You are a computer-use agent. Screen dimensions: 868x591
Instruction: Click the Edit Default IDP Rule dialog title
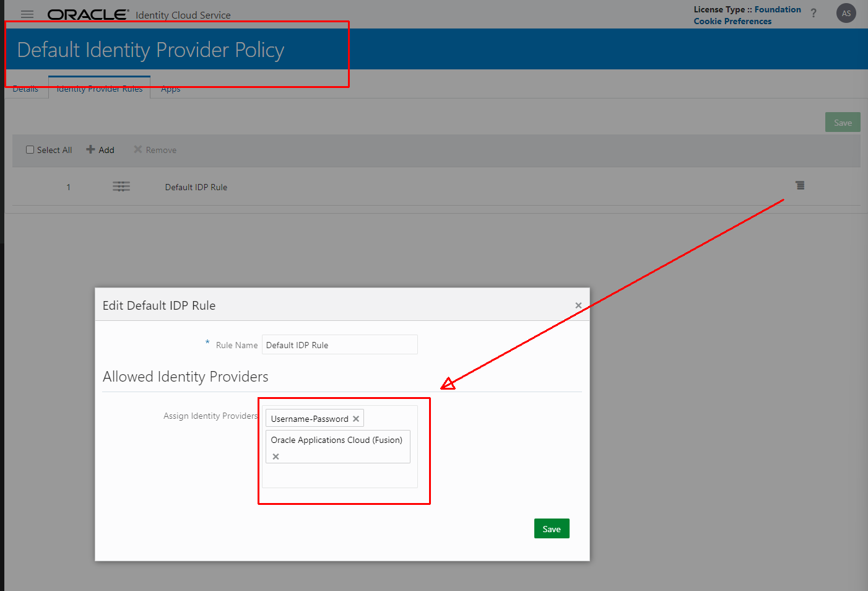click(x=159, y=305)
